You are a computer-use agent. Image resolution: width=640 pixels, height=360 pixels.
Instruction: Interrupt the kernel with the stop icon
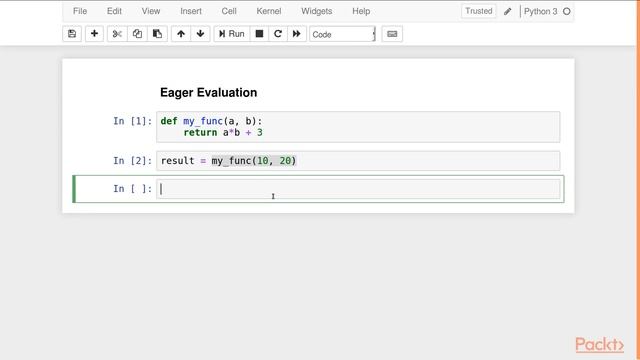coord(259,34)
